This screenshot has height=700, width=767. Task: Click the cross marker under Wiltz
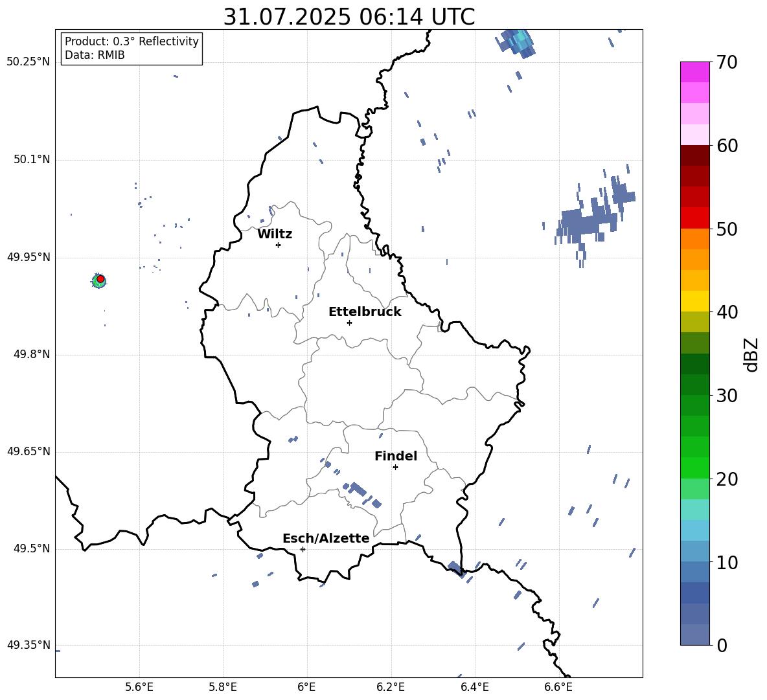pyautogui.click(x=279, y=245)
